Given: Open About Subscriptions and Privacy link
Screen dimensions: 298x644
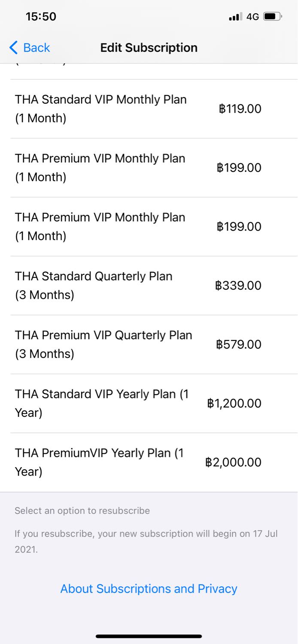Looking at the screenshot, I should coord(149,589).
